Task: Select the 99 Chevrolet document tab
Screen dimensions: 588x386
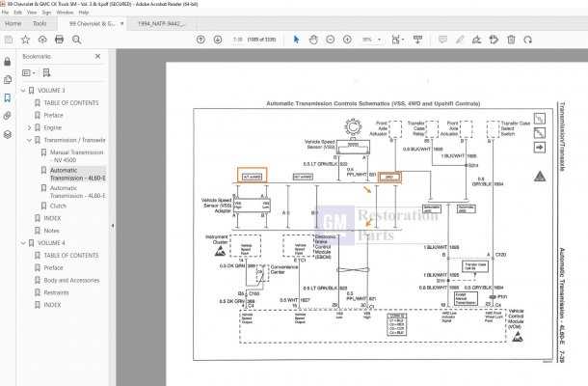Action: (92, 24)
